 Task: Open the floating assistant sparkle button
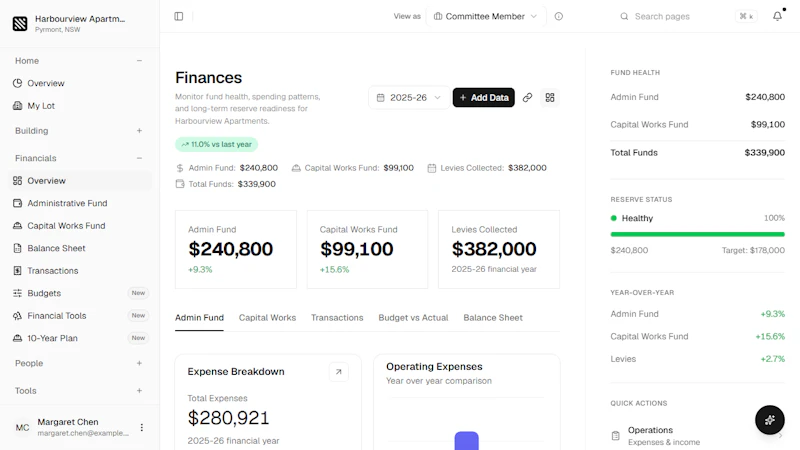770,420
